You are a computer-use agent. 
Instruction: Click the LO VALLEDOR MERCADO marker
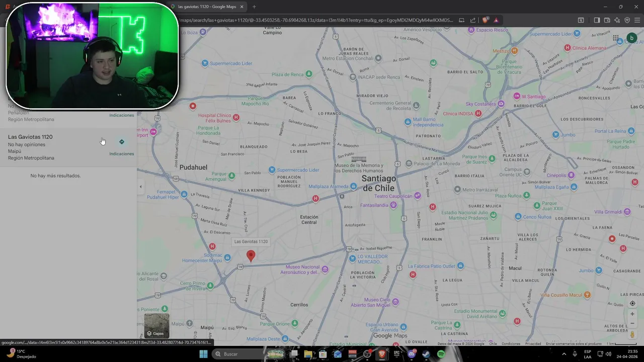pyautogui.click(x=353, y=258)
